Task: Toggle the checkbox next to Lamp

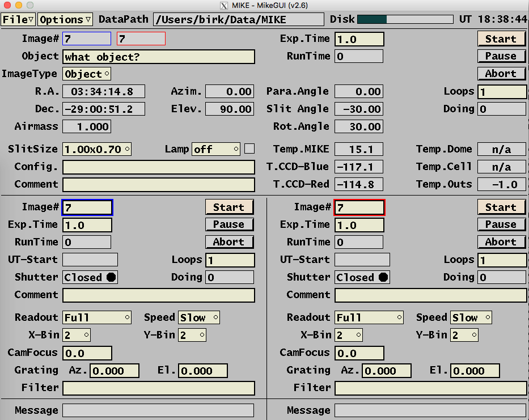Action: pos(249,149)
